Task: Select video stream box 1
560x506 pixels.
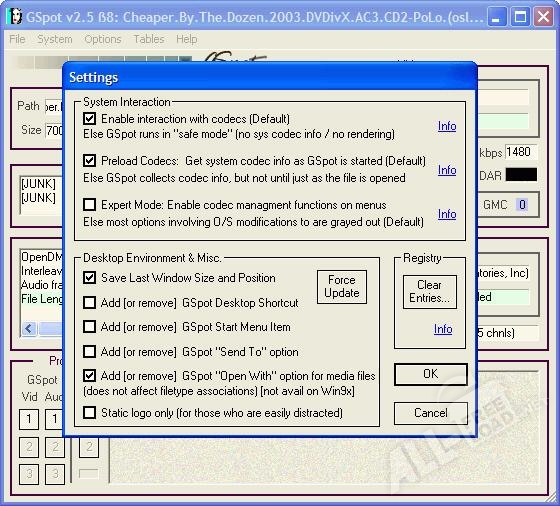Action: pyautogui.click(x=29, y=419)
